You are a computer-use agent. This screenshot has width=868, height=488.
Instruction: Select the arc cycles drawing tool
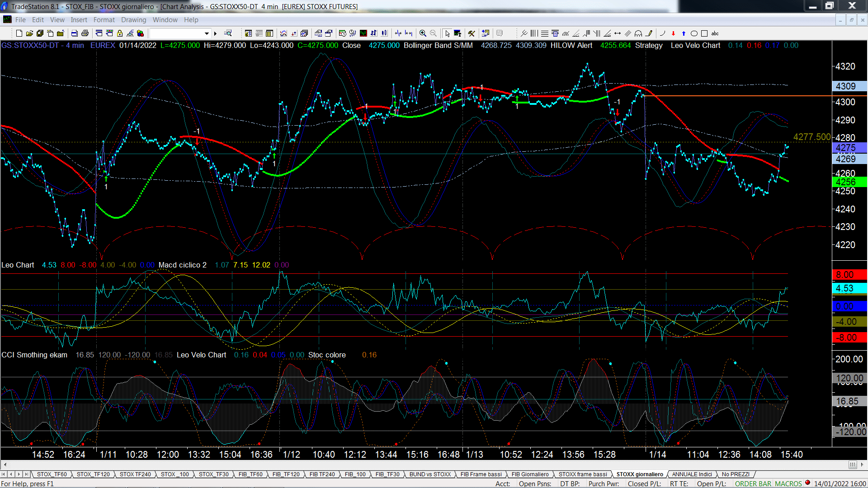point(638,33)
